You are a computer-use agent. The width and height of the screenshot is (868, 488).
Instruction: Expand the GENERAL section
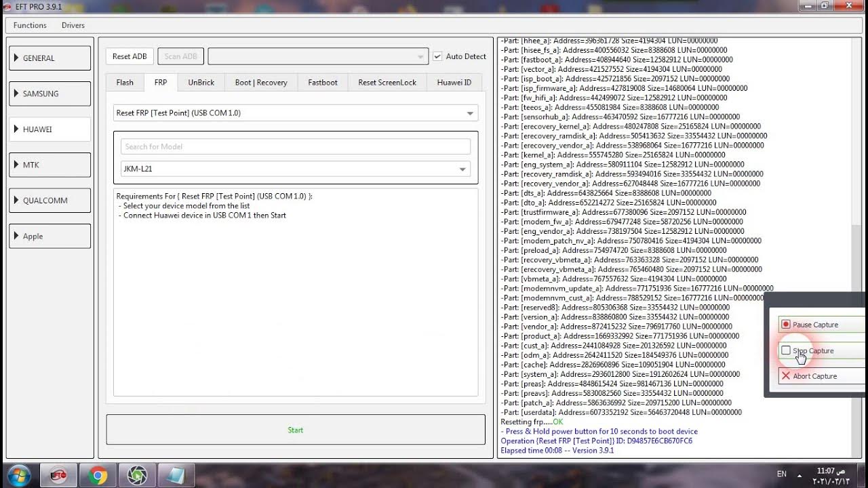click(50, 58)
